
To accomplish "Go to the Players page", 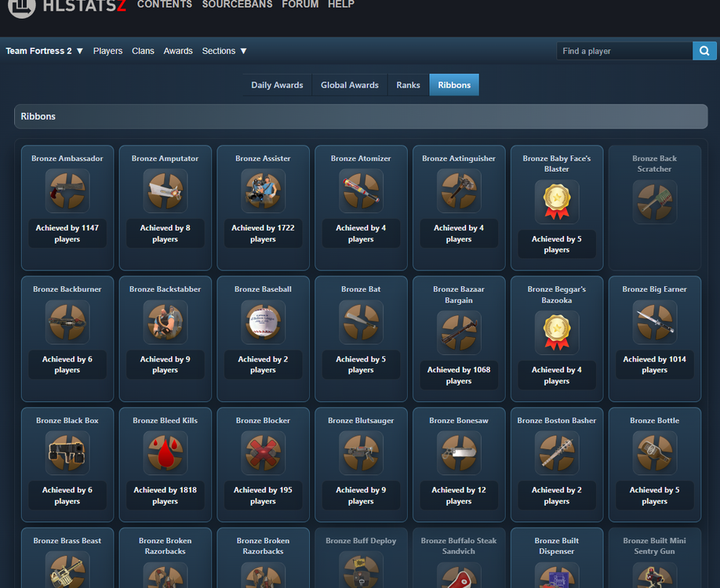I will (x=108, y=51).
